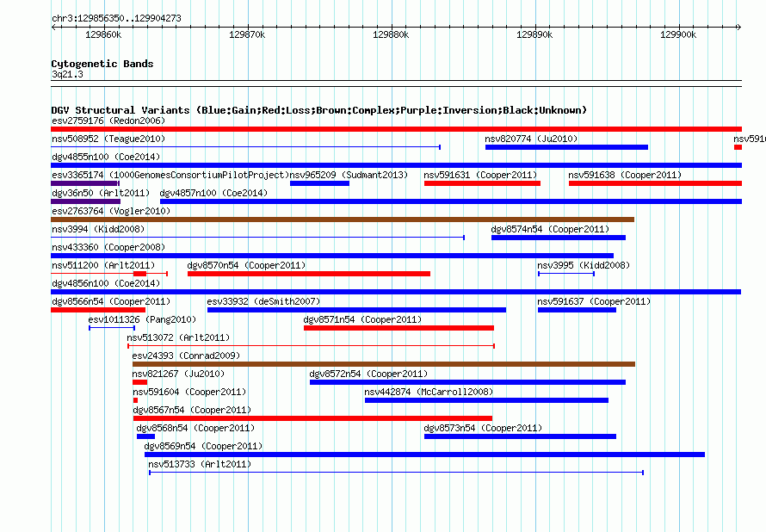Select esv33932 (deSmith2007) label
The width and height of the screenshot is (766, 532).
click(263, 301)
